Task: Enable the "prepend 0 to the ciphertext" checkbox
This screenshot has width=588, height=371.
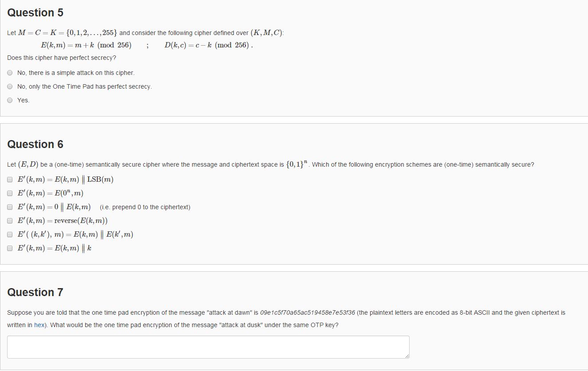Action: click(10, 207)
